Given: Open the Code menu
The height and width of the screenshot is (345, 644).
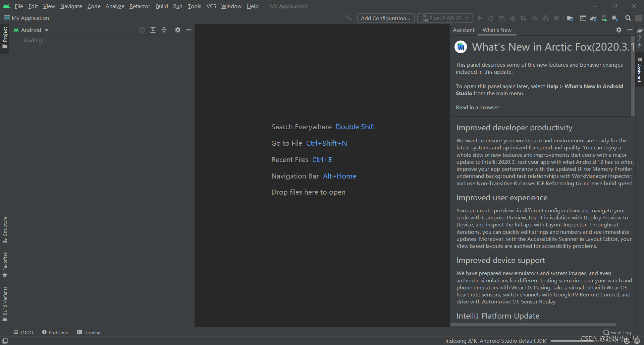Looking at the screenshot, I should coord(94,6).
